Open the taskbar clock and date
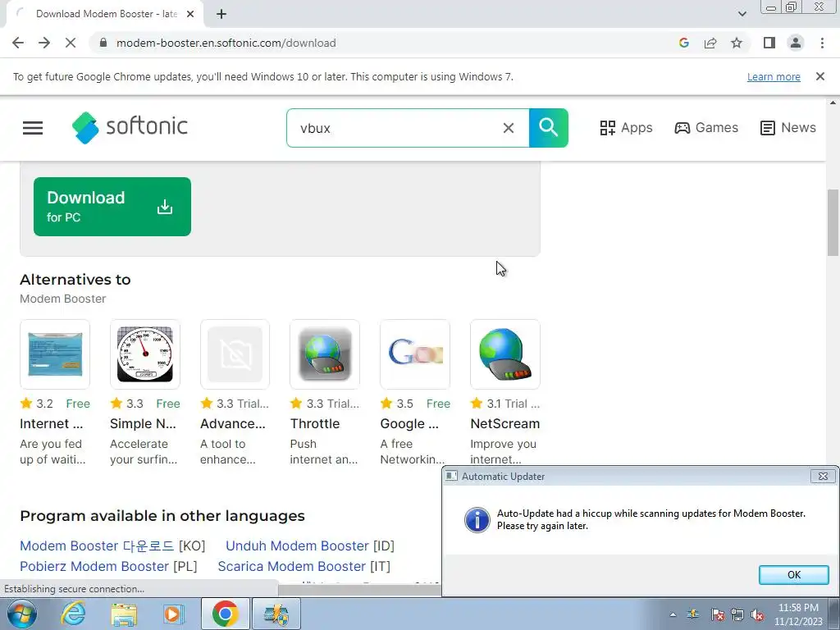 pyautogui.click(x=798, y=614)
